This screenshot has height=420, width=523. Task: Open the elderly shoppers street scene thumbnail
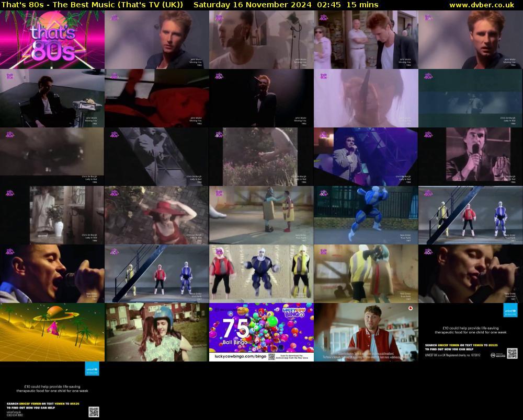pyautogui.click(x=366, y=40)
